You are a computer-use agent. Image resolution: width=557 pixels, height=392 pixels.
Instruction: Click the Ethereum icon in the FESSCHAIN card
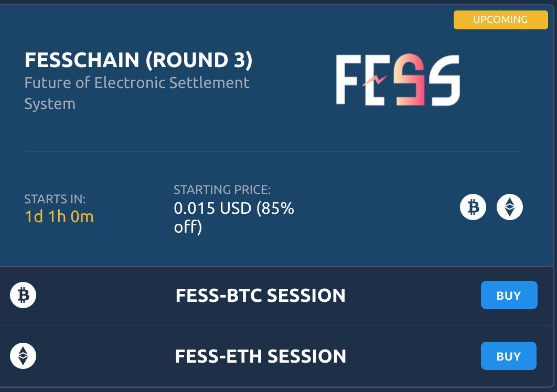pos(510,207)
